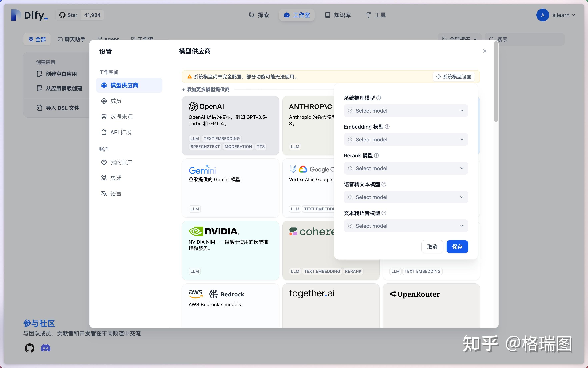
Task: Open Rerank 模型 Select model dropdown
Action: click(x=406, y=168)
